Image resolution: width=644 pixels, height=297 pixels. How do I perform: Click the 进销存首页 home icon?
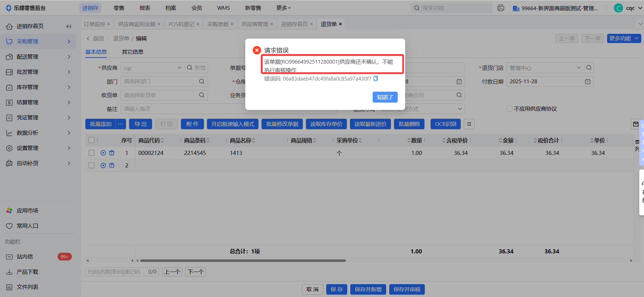(x=9, y=26)
